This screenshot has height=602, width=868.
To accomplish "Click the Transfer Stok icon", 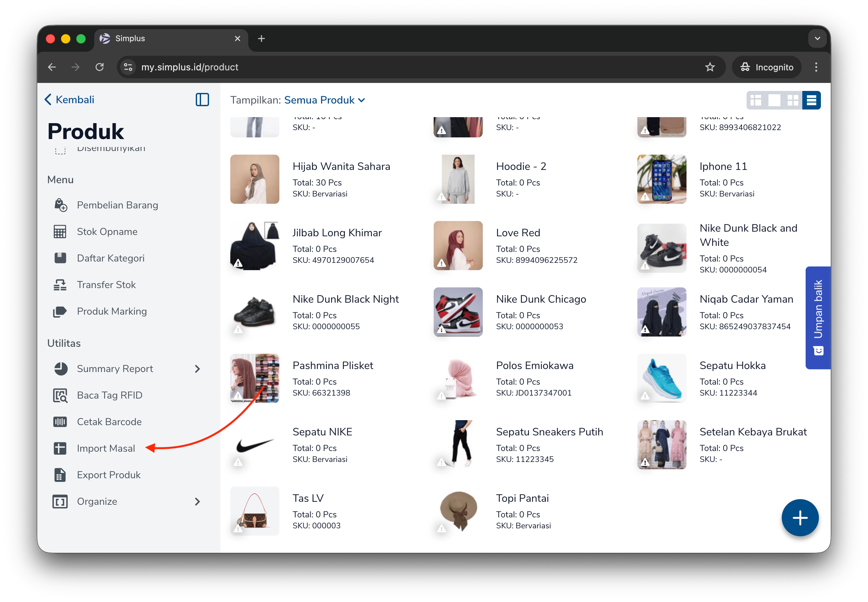I will click(x=60, y=285).
